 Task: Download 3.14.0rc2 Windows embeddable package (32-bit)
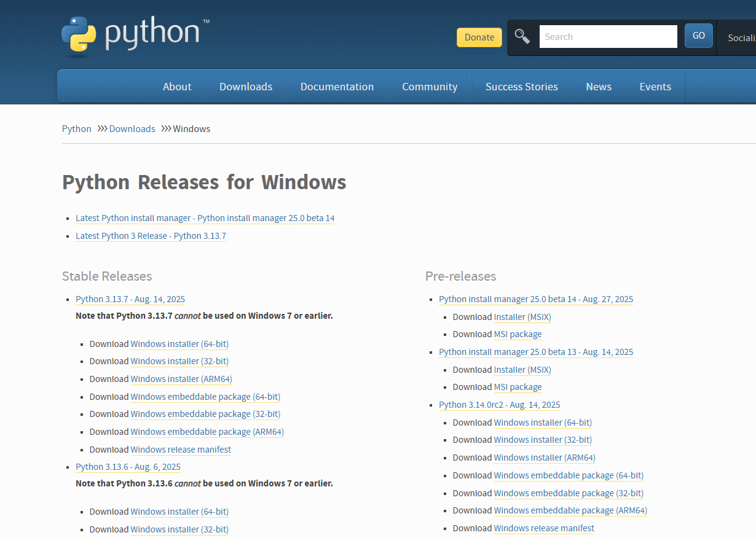(569, 493)
